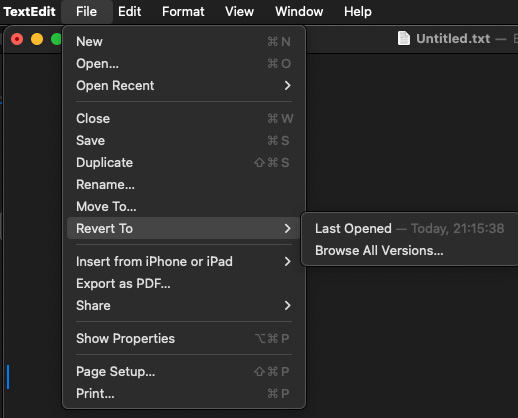
Task: Open Browse All Versions...
Action: (x=410, y=250)
